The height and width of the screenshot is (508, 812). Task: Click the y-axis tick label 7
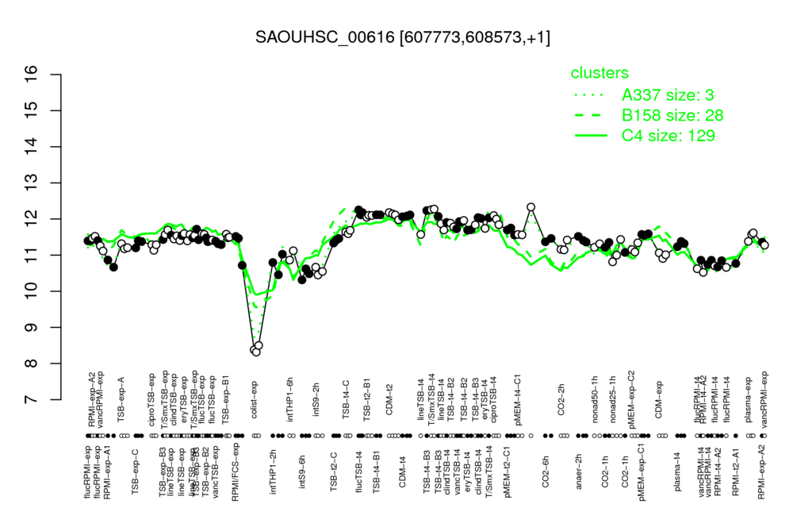pyautogui.click(x=32, y=400)
